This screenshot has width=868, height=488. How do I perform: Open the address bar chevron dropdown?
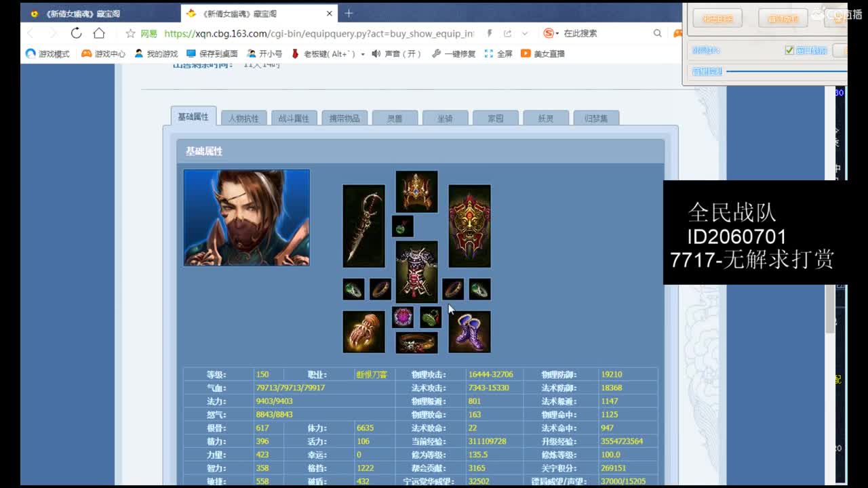[525, 33]
